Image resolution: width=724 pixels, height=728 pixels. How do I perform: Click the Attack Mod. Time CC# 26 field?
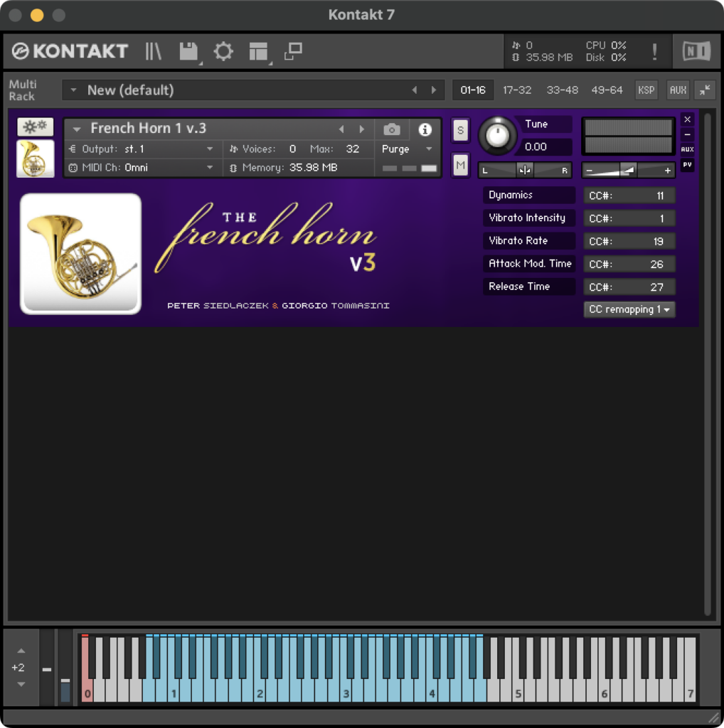[x=629, y=264]
